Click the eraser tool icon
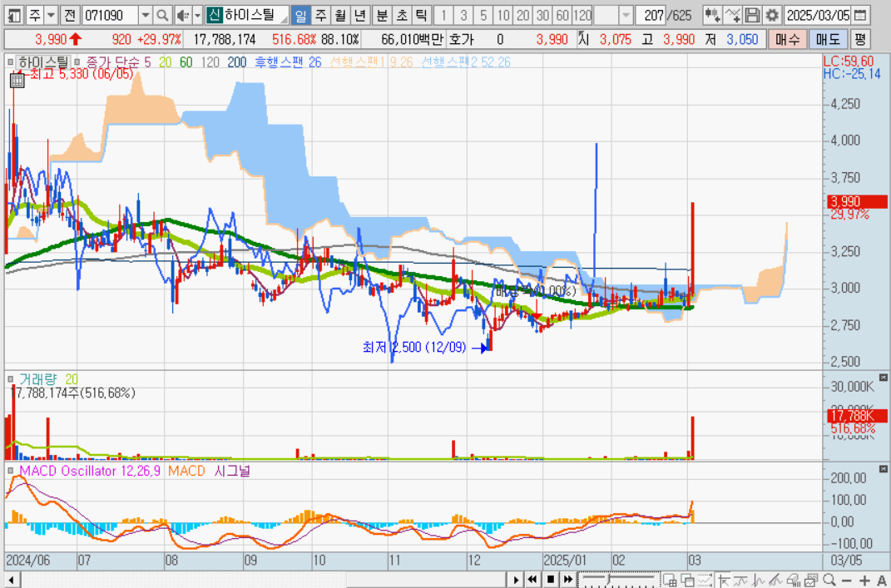Screen dimensions: 891x588 pyautogui.click(x=794, y=580)
